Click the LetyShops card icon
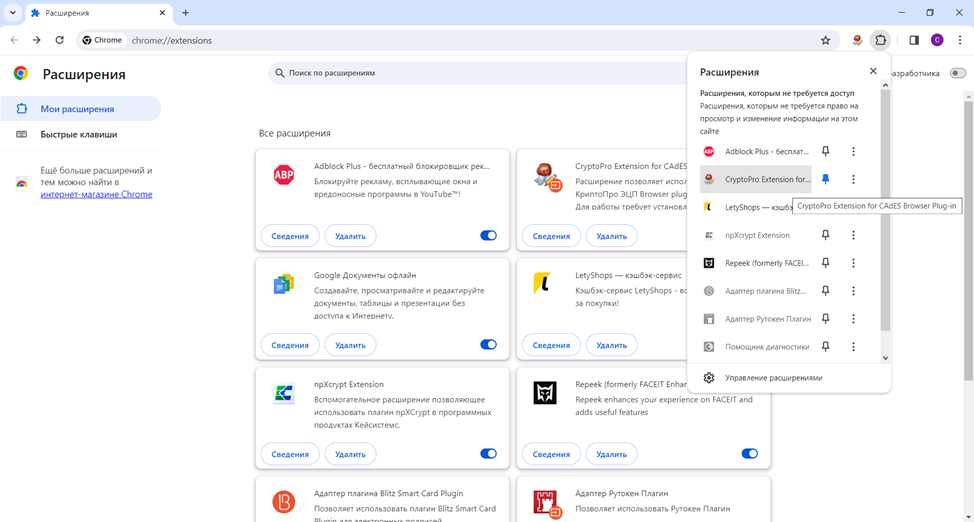Screen dimensions: 974x522 click(x=542, y=283)
